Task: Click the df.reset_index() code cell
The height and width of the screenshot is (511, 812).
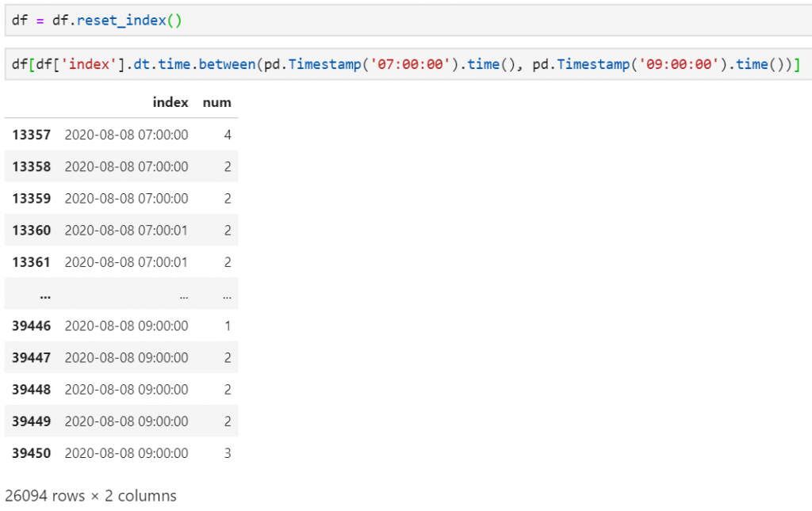Action: click(x=396, y=20)
